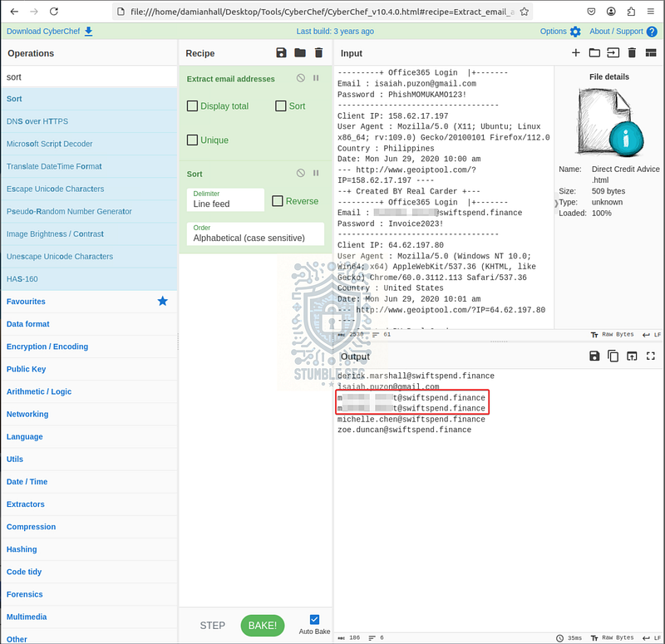Set breakpoint on Sort operation
The width and height of the screenshot is (665, 644).
(316, 173)
